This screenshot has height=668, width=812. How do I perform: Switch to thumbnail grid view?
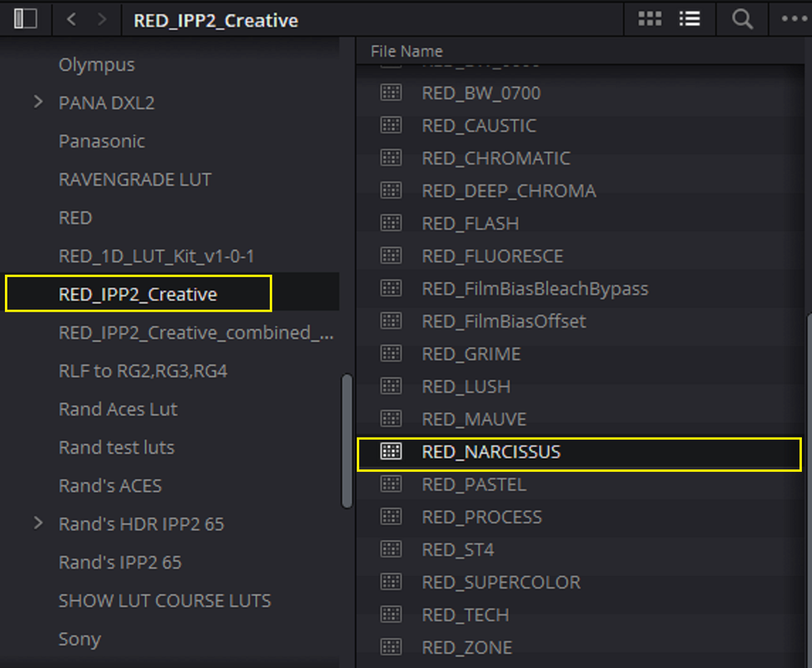point(649,19)
